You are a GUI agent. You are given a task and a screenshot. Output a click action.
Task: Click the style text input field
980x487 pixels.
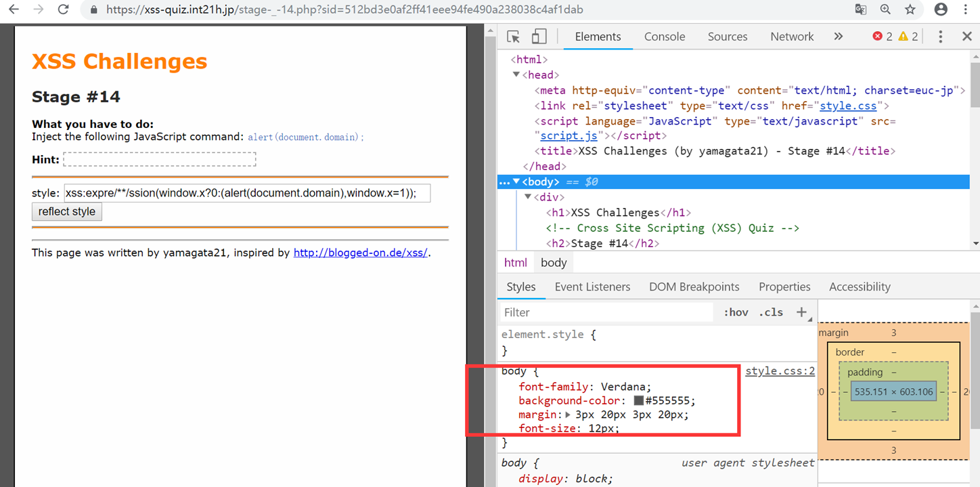[247, 193]
